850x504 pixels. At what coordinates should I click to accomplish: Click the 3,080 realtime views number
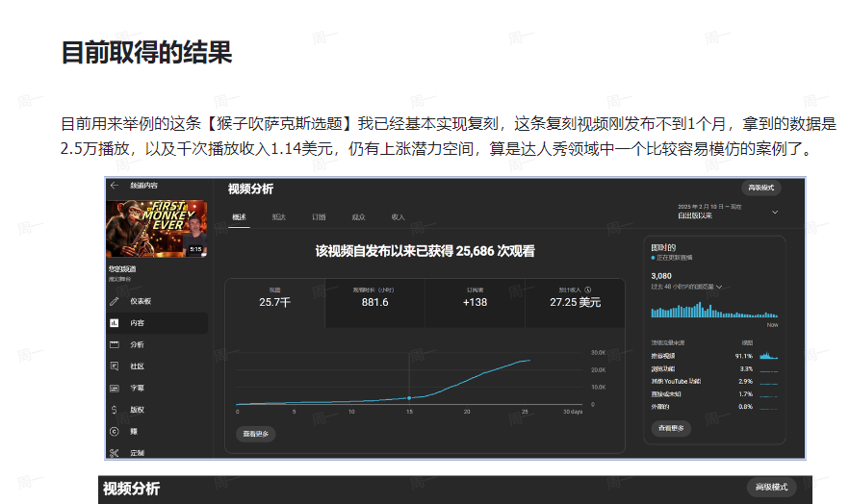pos(661,276)
